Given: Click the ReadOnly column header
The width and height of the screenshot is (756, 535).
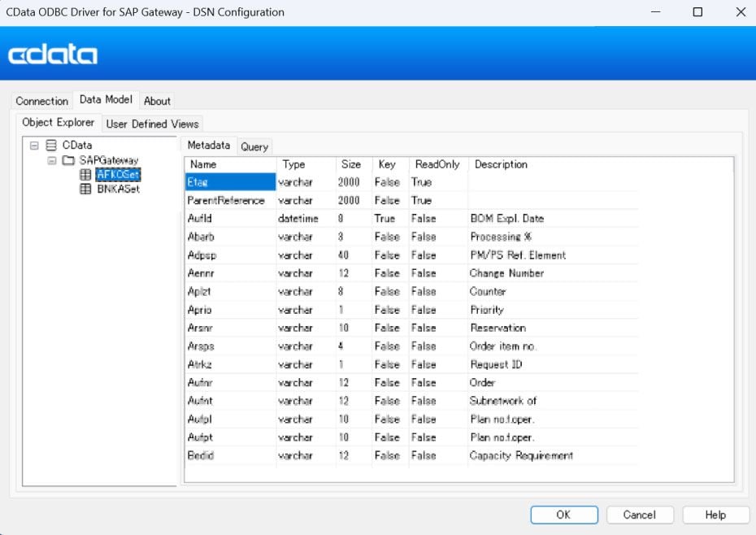Looking at the screenshot, I should click(x=437, y=164).
